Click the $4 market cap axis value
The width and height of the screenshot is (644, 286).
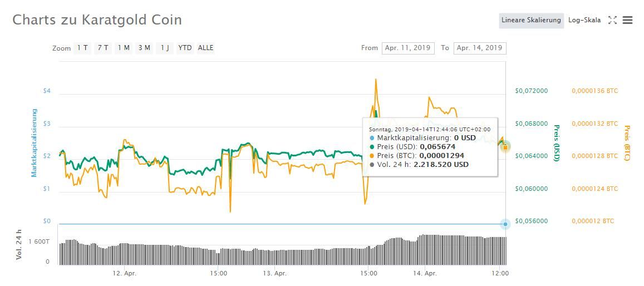tap(47, 91)
